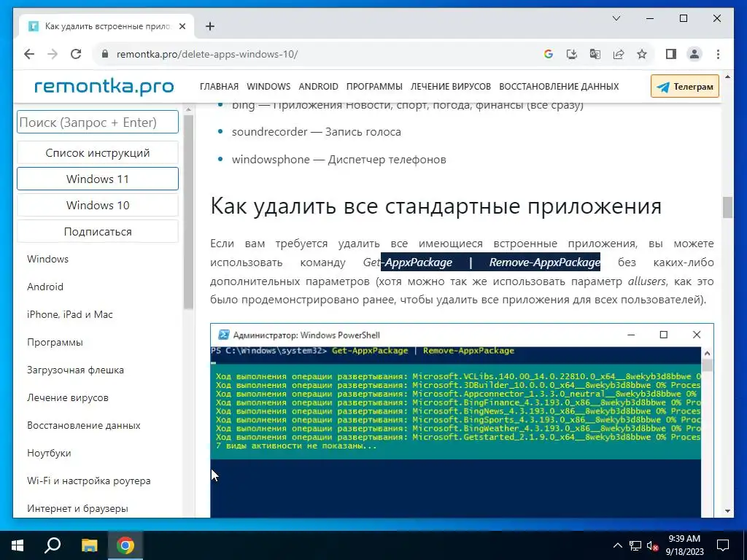
Task: Click the 'soundrecorder — Запись голоса' list item
Action: point(317,132)
